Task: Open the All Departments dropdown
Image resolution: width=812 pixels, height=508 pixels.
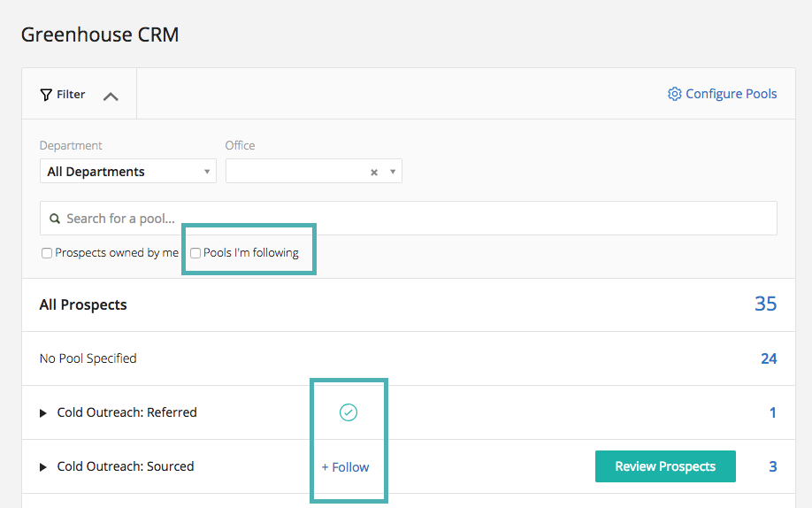Action: (x=128, y=171)
